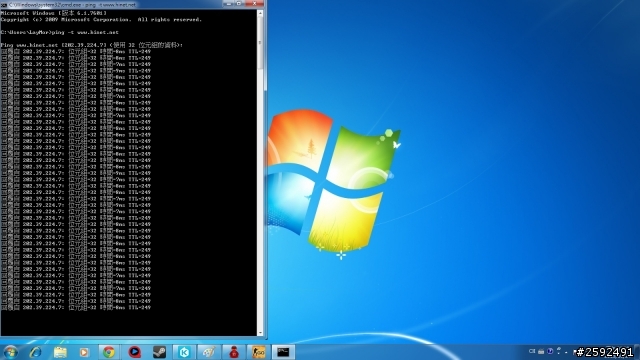The height and width of the screenshot is (360, 640).
Task: Maximize the cmd.exe window
Action: [x=239, y=3]
